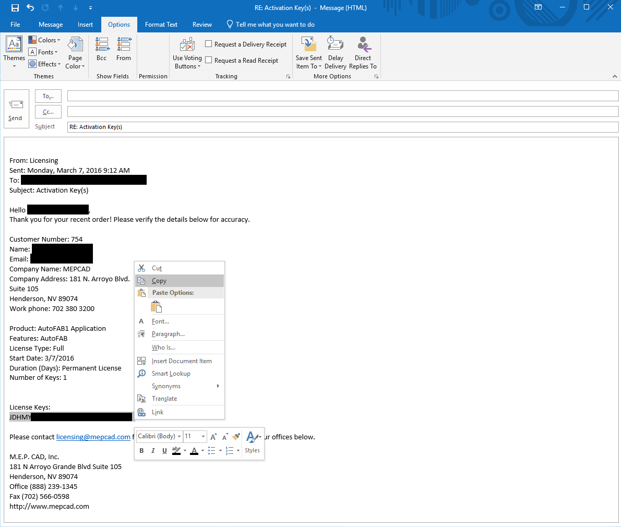Open the File tab
Image resolution: width=621 pixels, height=527 pixels.
coord(15,25)
